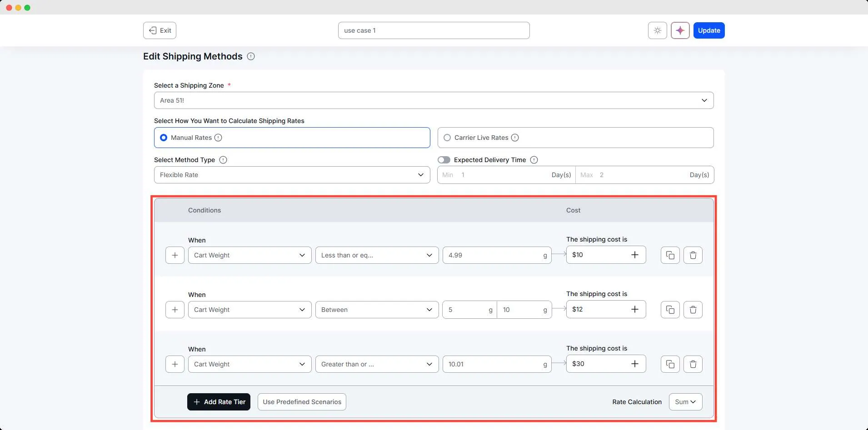Choose Carrier Live Rates option
The width and height of the screenshot is (868, 430).
point(447,138)
